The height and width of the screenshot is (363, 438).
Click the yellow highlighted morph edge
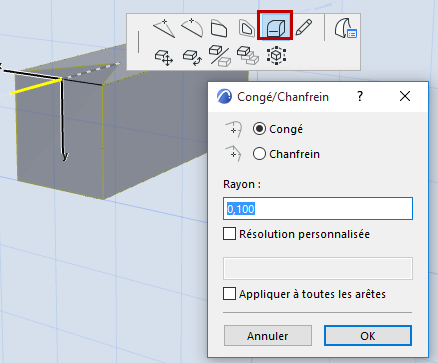36,86
